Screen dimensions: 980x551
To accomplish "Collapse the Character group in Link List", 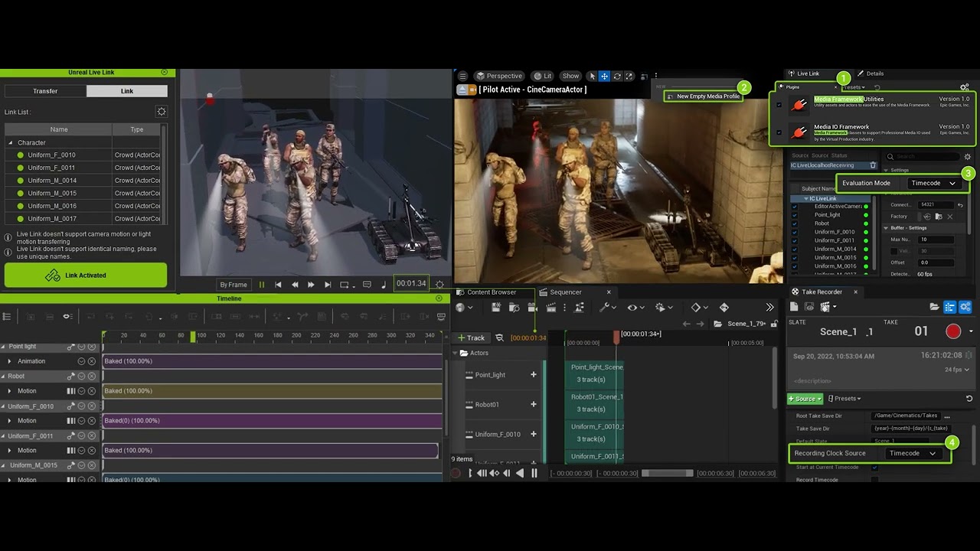I will (11, 142).
